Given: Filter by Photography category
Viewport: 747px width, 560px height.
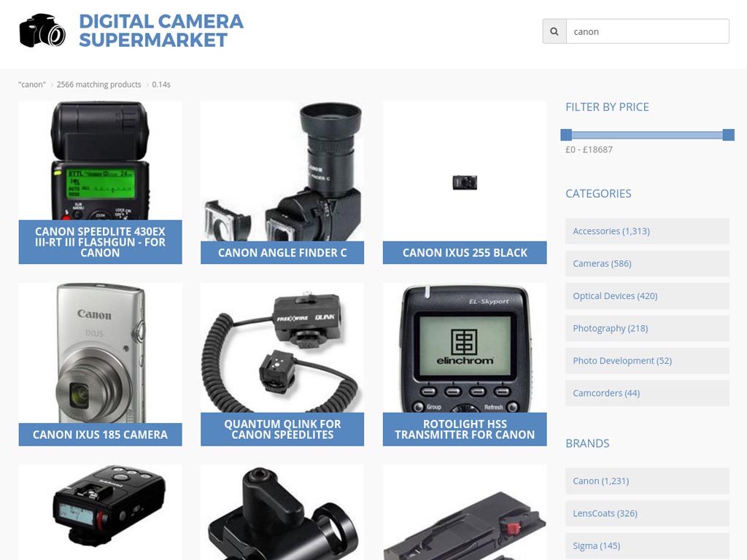Looking at the screenshot, I should (x=647, y=328).
